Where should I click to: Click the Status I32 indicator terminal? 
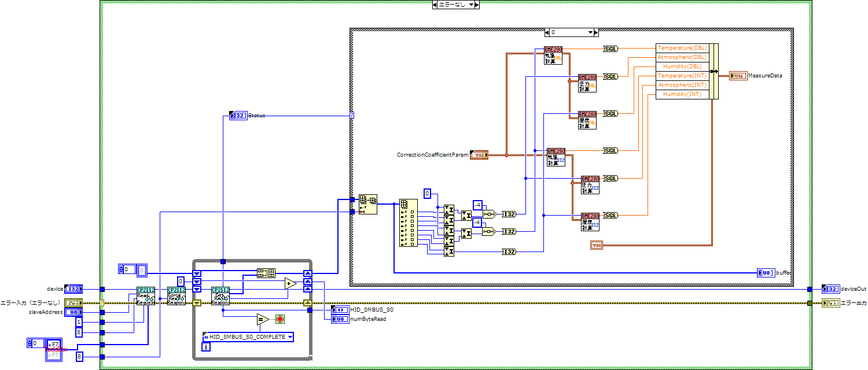click(x=238, y=116)
